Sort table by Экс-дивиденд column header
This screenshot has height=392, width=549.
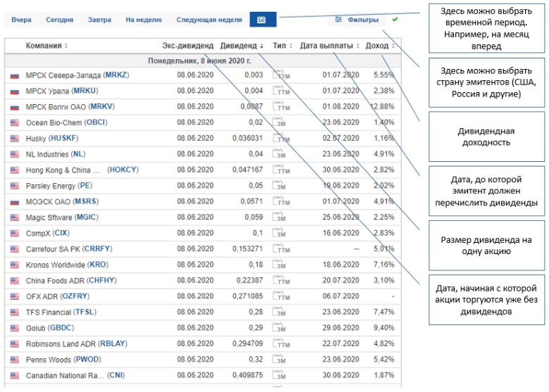pyautogui.click(x=187, y=46)
